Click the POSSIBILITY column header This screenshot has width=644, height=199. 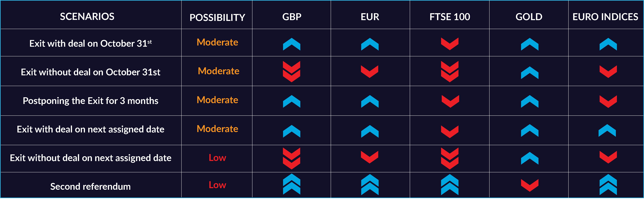click(217, 18)
